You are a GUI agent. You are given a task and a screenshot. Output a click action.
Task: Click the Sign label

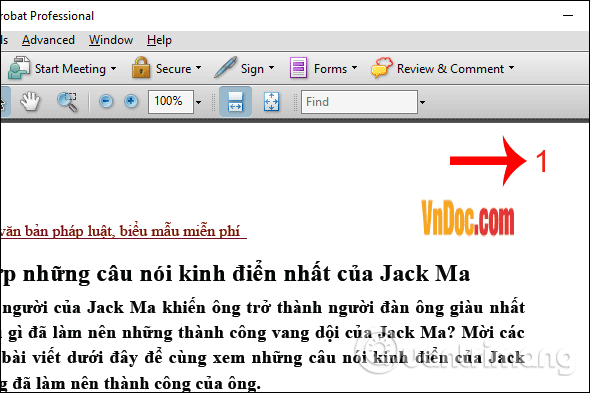click(252, 69)
